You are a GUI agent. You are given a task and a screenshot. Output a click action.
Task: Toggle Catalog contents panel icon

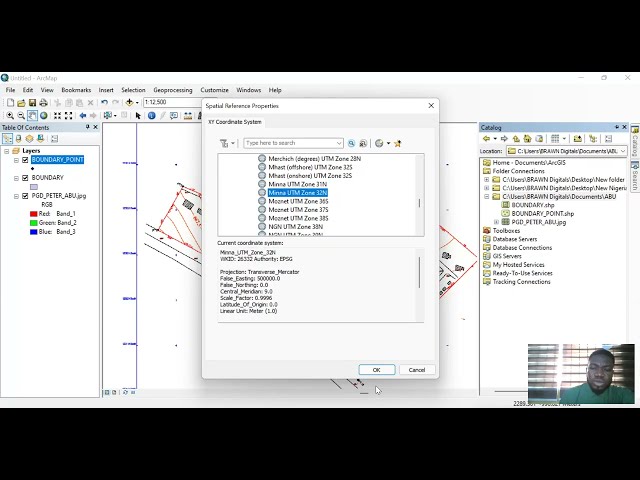(x=593, y=139)
